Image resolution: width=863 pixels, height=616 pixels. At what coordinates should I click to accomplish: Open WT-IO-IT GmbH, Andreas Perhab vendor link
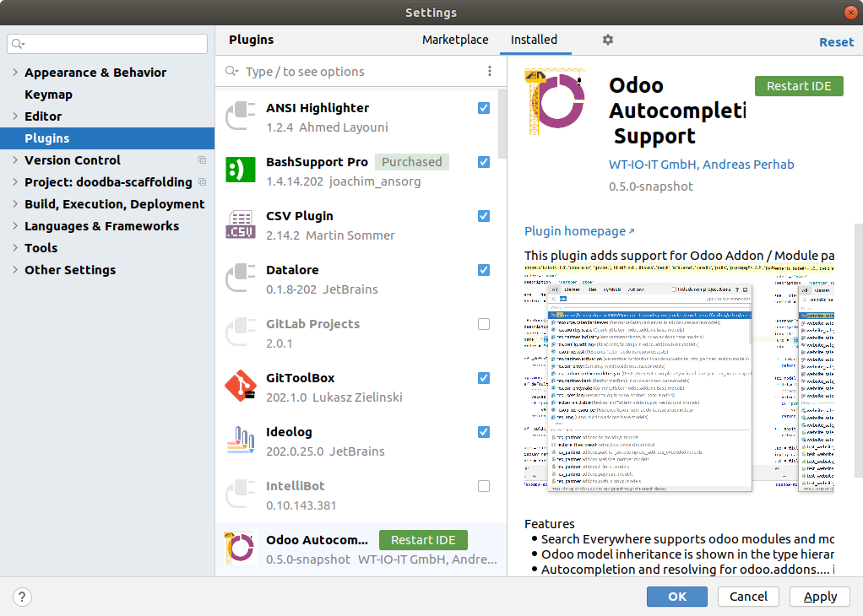click(x=701, y=164)
